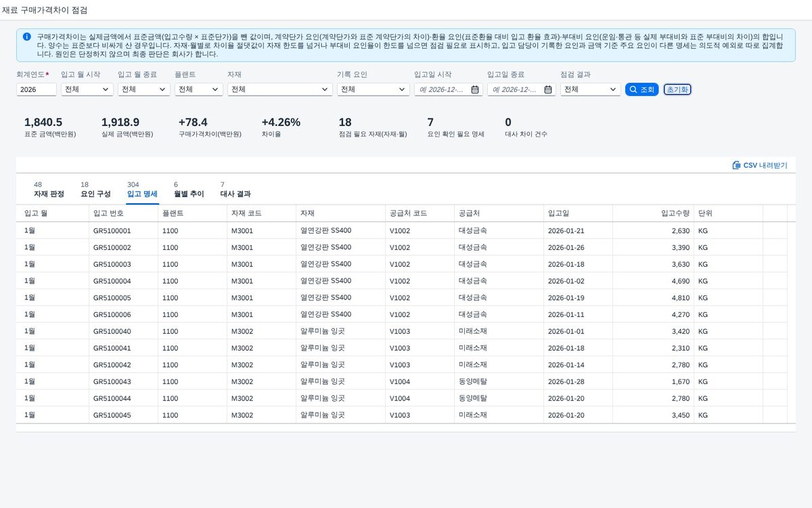This screenshot has height=508, width=812.
Task: Open the calendar picker for 입고일 시작
Action: (x=475, y=89)
